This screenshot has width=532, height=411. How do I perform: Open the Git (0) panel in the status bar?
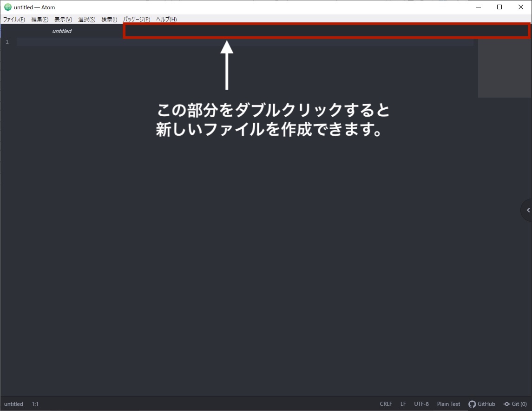click(x=515, y=404)
